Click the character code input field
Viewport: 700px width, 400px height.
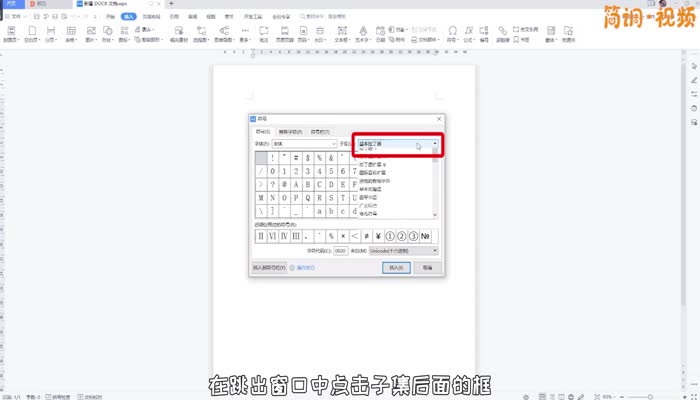[340, 251]
